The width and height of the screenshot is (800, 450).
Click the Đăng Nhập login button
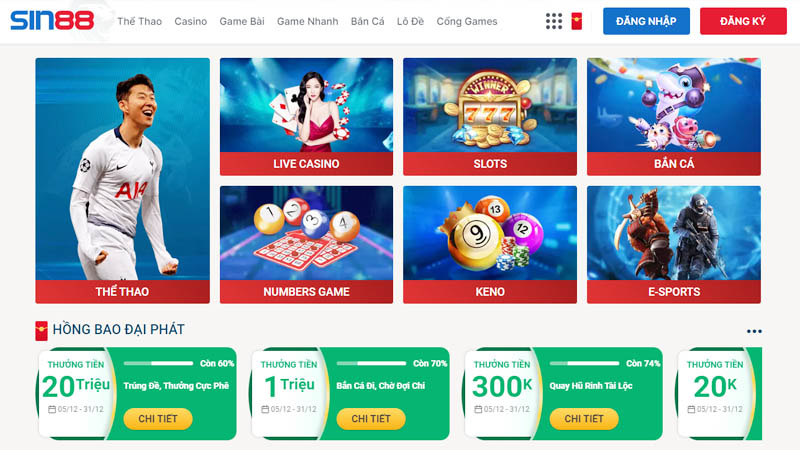click(x=646, y=21)
